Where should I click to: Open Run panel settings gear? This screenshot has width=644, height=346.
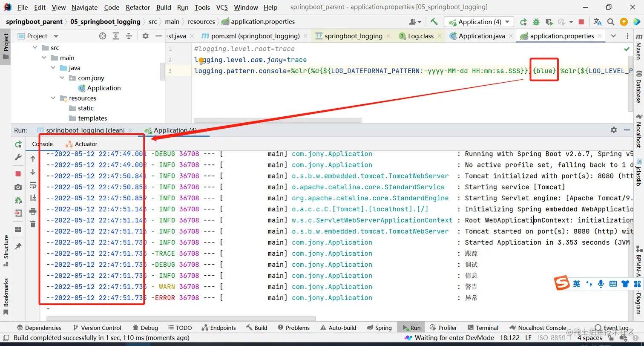[613, 130]
